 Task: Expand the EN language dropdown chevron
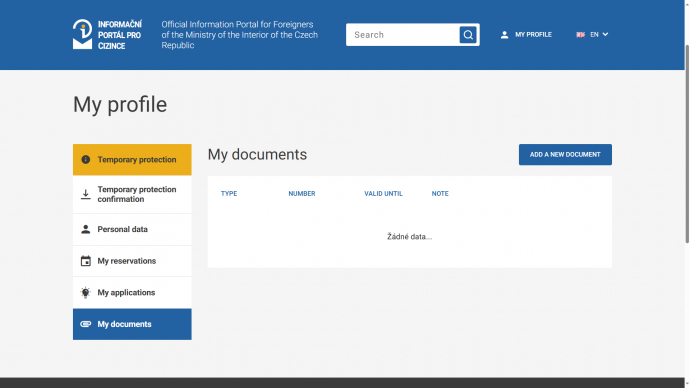[606, 34]
